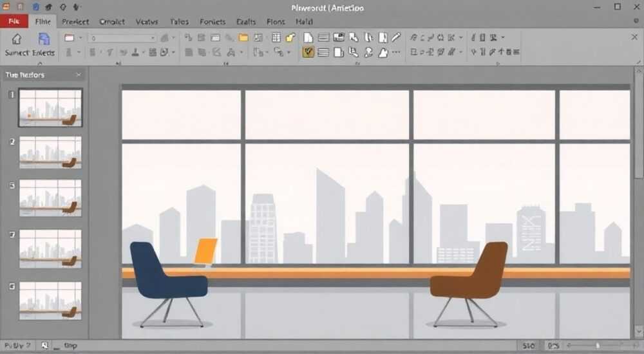Toggle the highlighted yellow checkmark button
This screenshot has width=644, height=354.
pos(308,52)
